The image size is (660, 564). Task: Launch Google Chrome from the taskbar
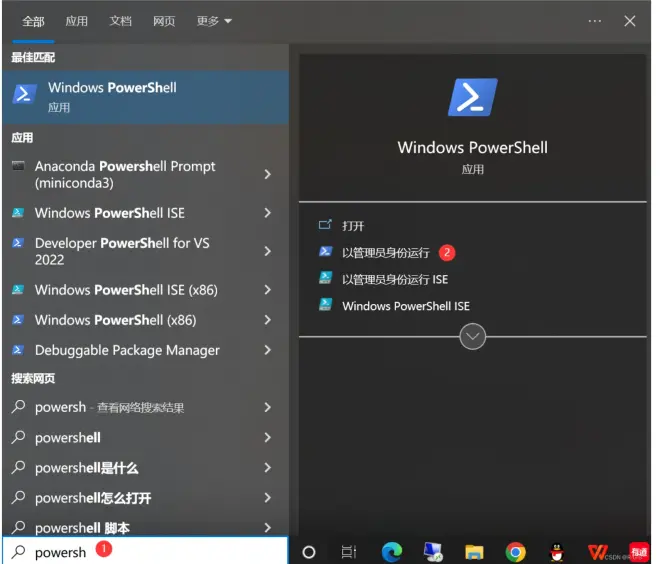click(515, 552)
